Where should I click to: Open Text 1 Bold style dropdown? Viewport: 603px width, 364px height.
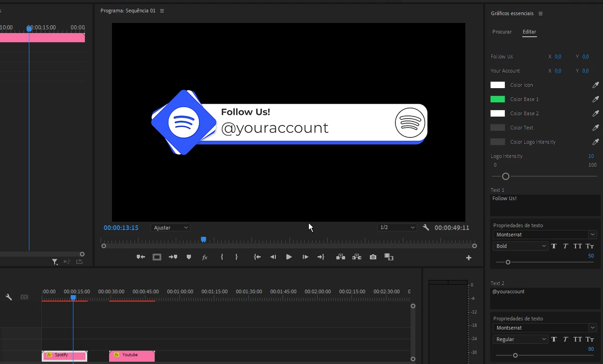click(x=521, y=246)
